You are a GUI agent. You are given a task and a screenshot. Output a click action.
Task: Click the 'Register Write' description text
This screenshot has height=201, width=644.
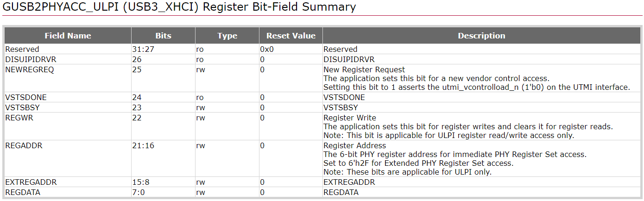point(350,118)
